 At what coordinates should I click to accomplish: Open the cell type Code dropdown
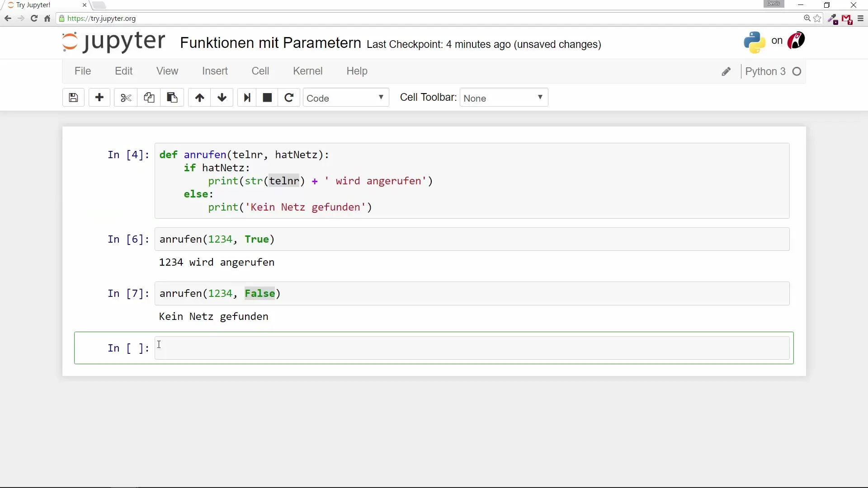pos(346,98)
